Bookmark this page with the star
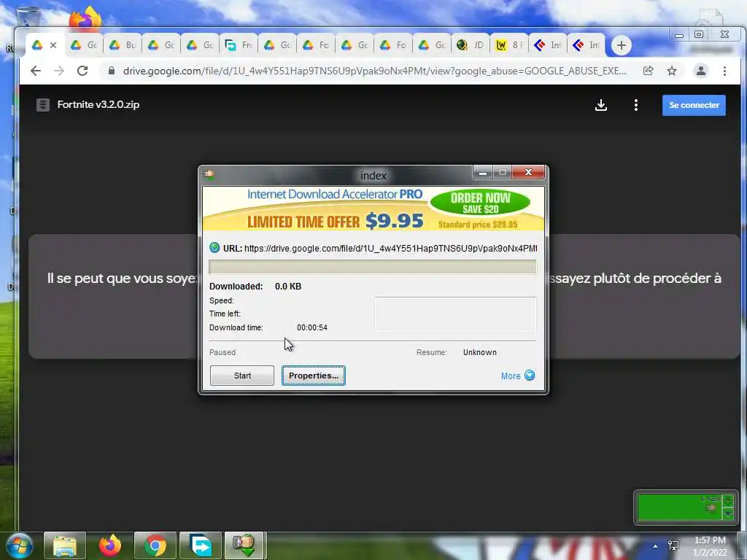The image size is (747, 560). pos(672,71)
